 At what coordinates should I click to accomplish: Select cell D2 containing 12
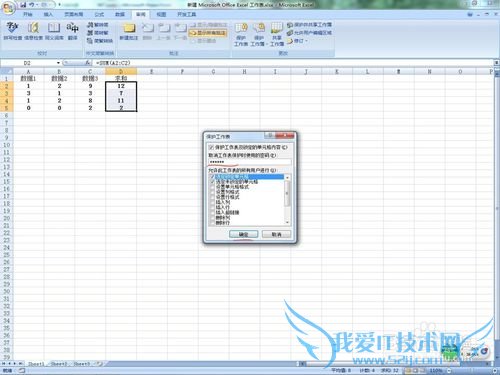pos(121,86)
